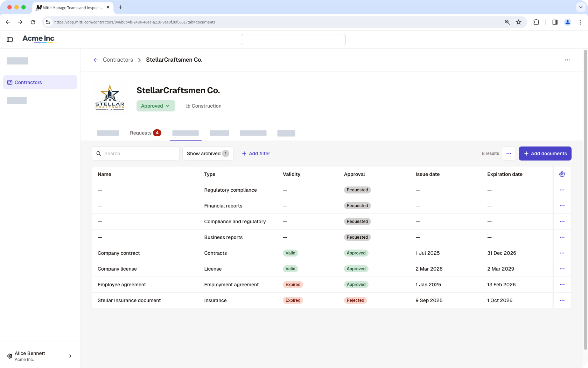Image resolution: width=588 pixels, height=368 pixels.
Task: Expand the Approved status dropdown
Action: click(x=156, y=106)
